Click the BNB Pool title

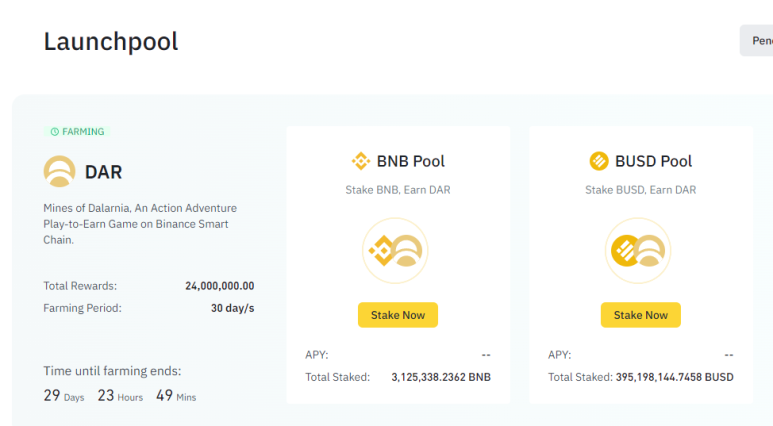[x=411, y=161]
